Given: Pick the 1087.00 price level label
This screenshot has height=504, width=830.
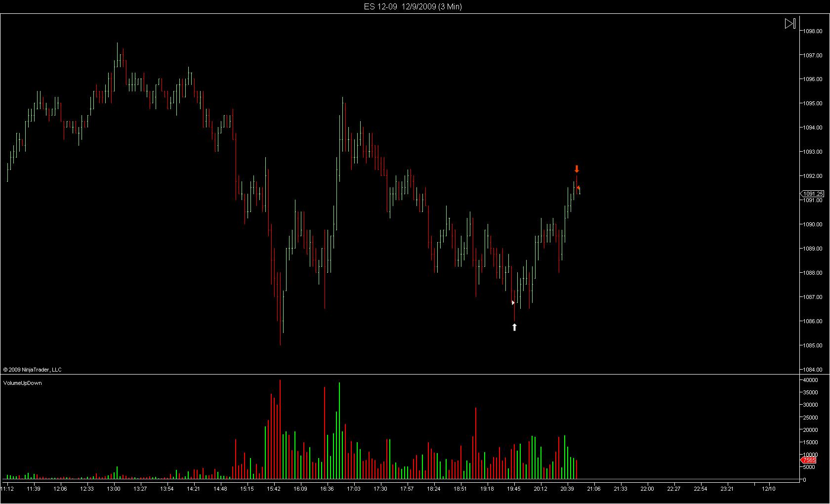Looking at the screenshot, I should tap(813, 297).
